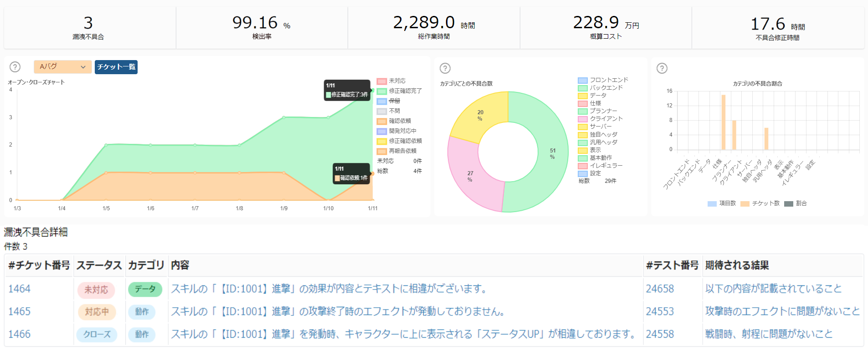Toggle 汎用ヘッダ in donut chart legend

(x=598, y=142)
